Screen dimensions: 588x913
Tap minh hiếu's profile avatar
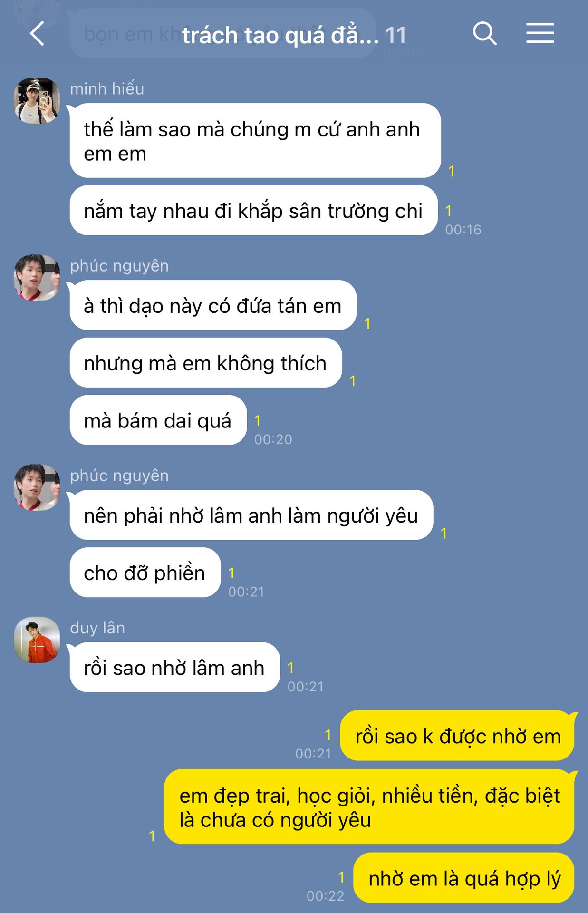point(37,100)
